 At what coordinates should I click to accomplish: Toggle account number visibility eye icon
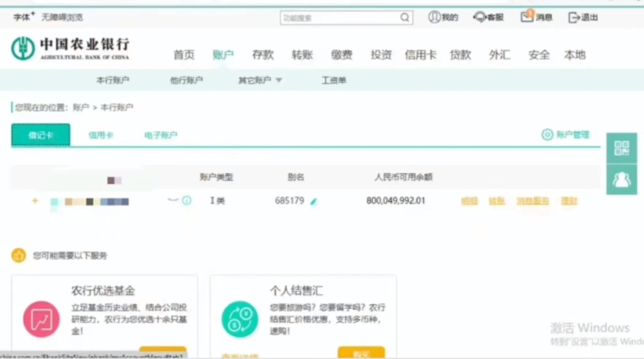click(173, 200)
